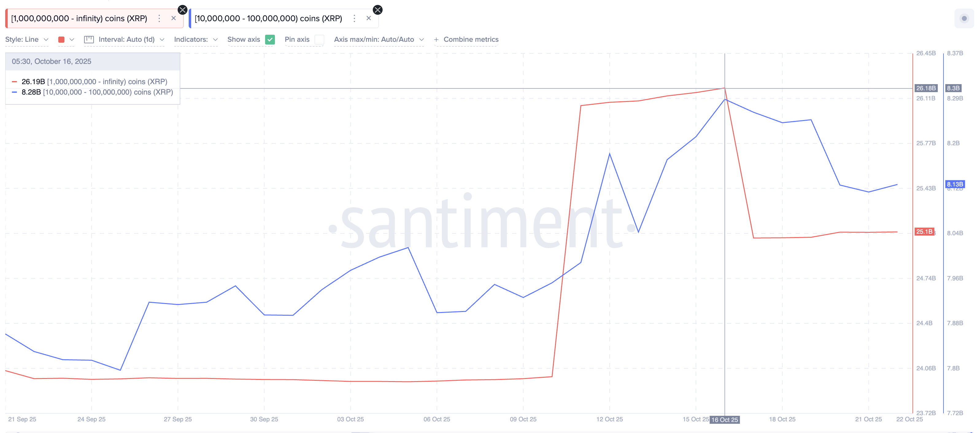Viewport: 980px width, 433px height.
Task: Remove the 10,000,000 - 100,000,000 coins metric
Action: coord(368,18)
